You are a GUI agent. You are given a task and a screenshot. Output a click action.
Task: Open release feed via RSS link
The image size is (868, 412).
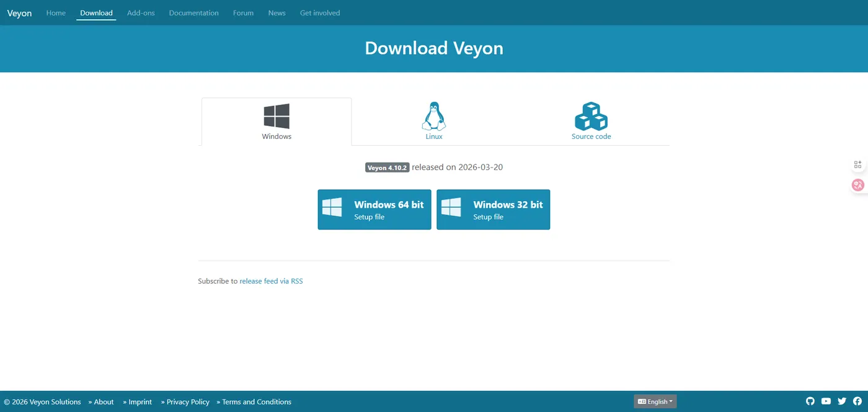click(x=272, y=281)
